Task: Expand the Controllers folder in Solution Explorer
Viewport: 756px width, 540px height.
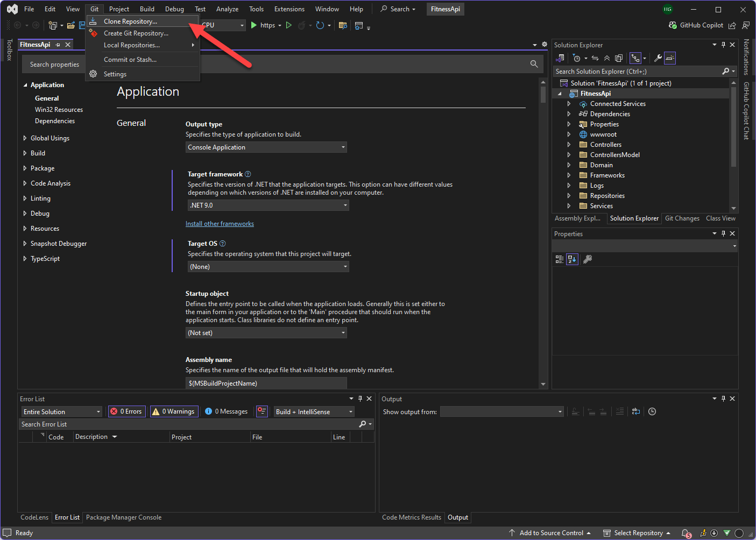Action: [569, 144]
